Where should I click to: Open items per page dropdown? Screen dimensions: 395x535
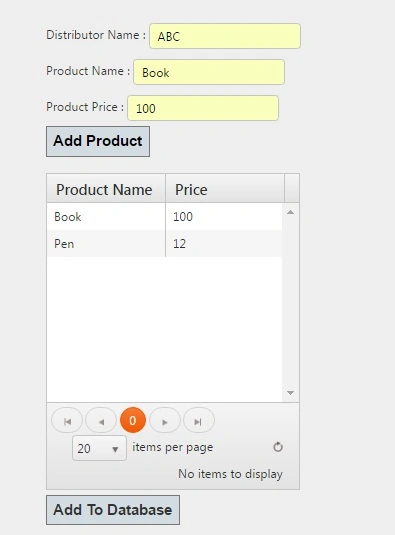click(x=99, y=448)
